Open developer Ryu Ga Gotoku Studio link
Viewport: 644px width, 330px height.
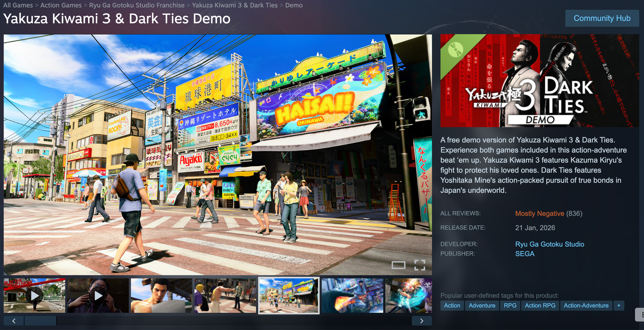tap(550, 244)
